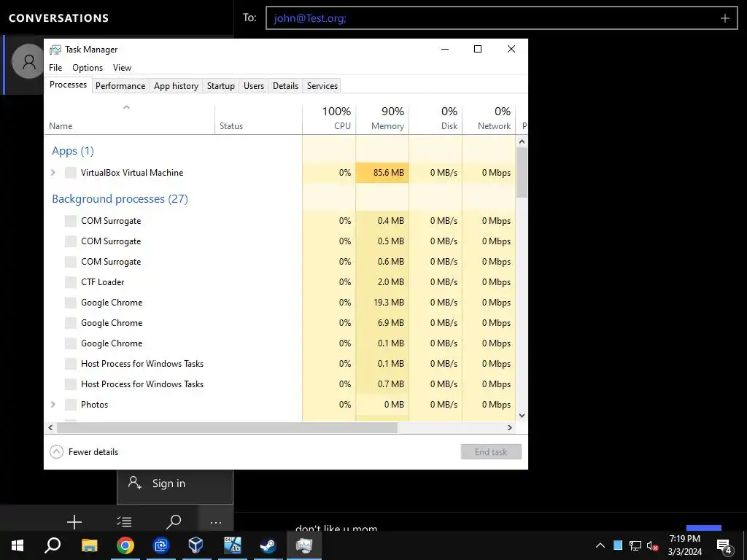Click the user avatar in conversations
The height and width of the screenshot is (560, 747).
click(28, 62)
